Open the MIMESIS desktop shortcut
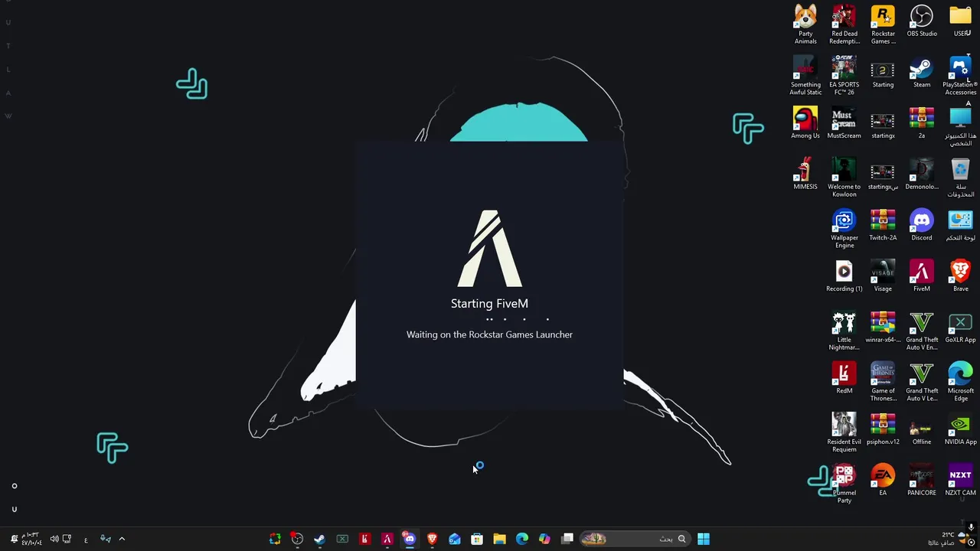980x551 pixels. [x=805, y=174]
